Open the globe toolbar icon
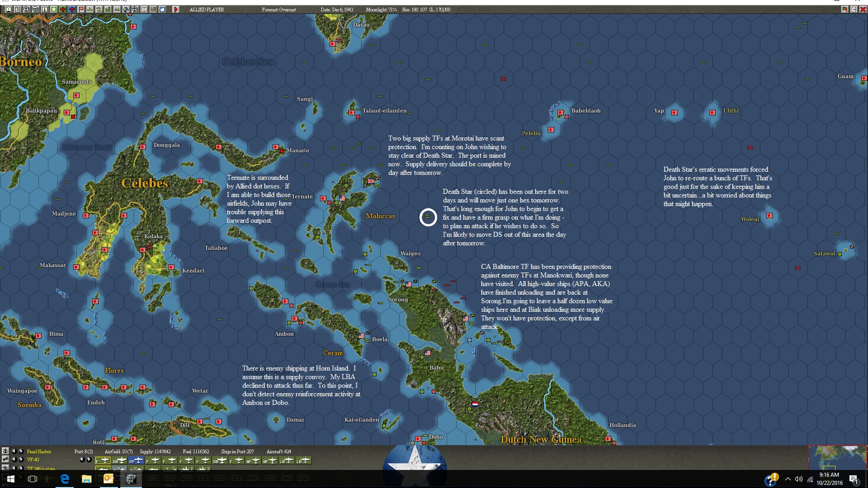868x488 pixels. (x=126, y=9)
